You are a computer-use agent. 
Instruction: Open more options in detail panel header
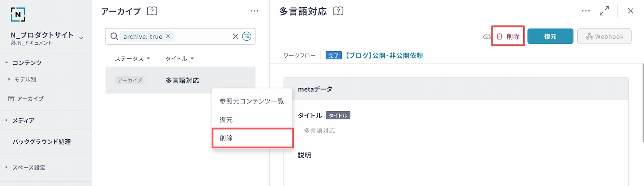[x=586, y=11]
